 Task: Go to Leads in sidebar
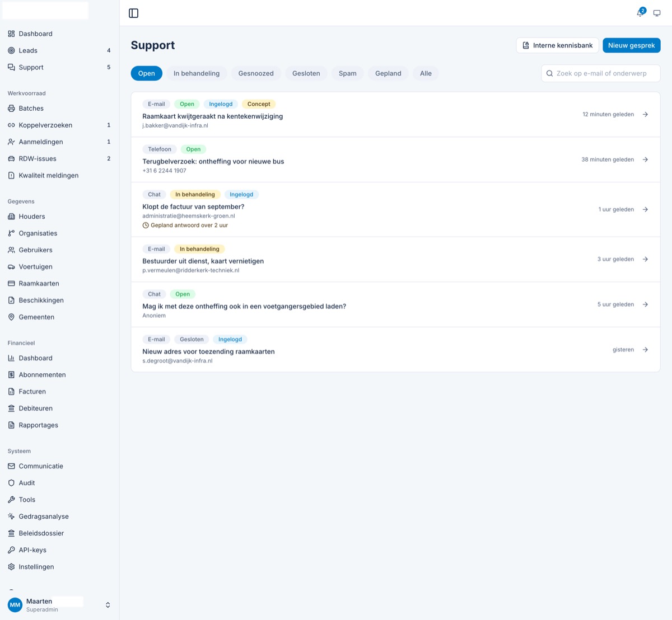click(59, 50)
